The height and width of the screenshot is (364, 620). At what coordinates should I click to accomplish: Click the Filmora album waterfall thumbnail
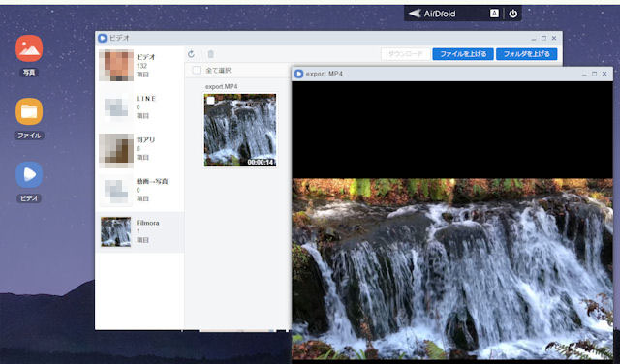tap(116, 232)
